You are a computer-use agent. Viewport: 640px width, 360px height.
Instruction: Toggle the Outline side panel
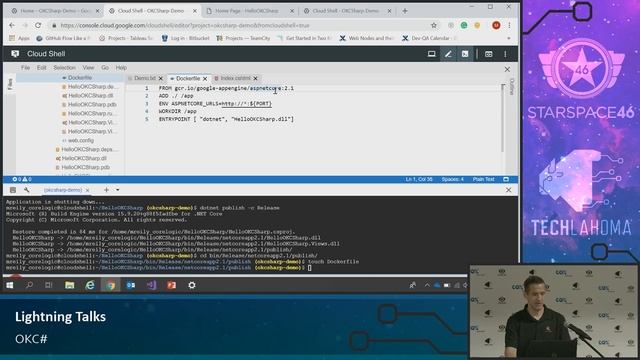pyautogui.click(x=512, y=87)
